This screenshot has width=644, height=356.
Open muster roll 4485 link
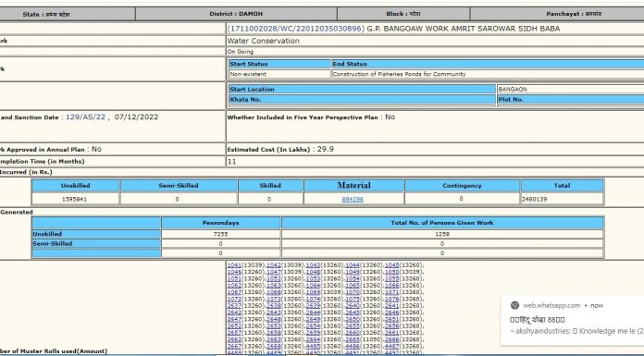pyautogui.click(x=313, y=347)
